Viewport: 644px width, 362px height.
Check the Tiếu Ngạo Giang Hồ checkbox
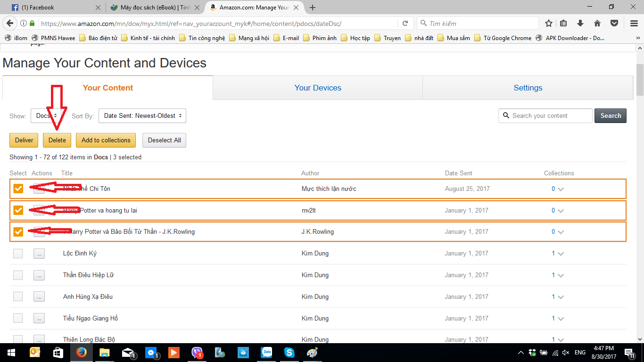(x=18, y=318)
